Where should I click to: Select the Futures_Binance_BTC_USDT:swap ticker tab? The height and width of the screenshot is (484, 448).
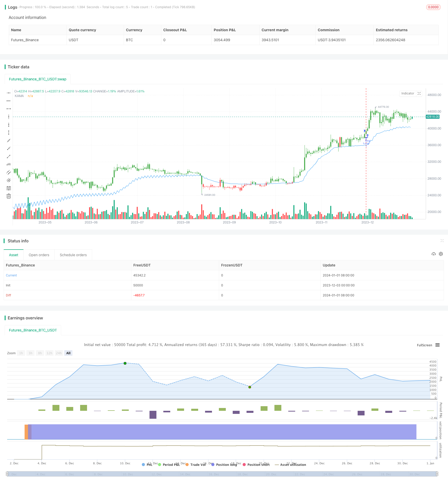point(38,79)
